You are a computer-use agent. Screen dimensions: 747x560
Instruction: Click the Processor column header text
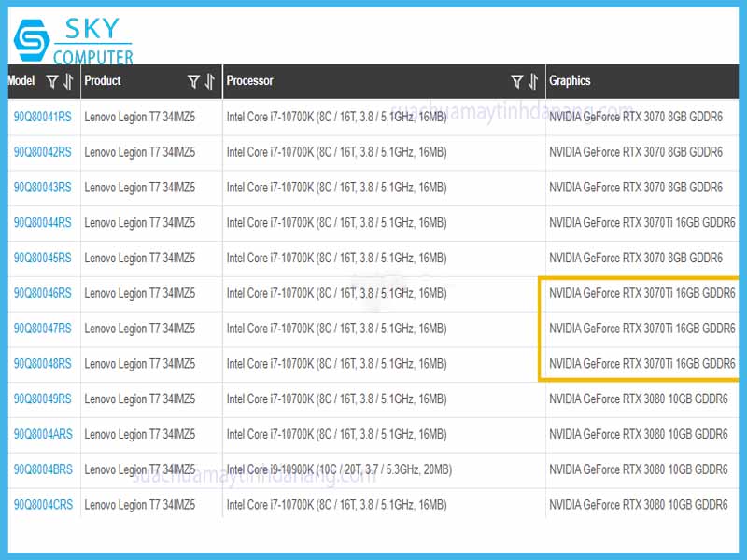[249, 81]
